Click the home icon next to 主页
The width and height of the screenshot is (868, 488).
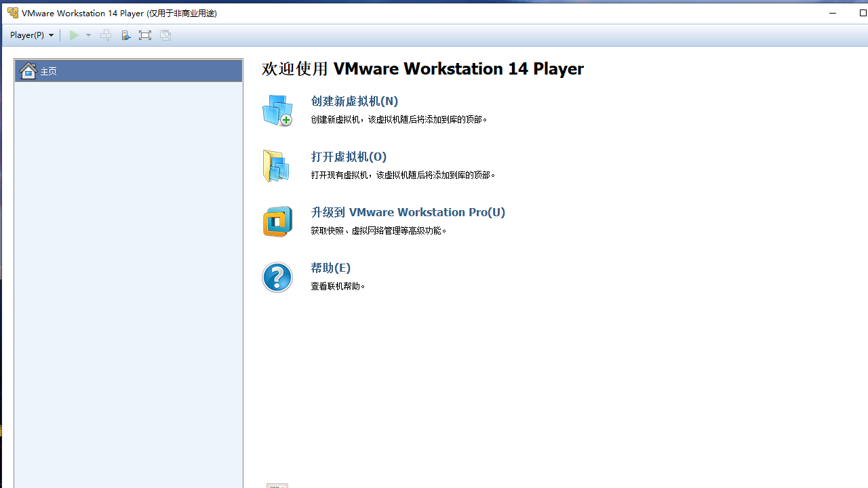(28, 70)
